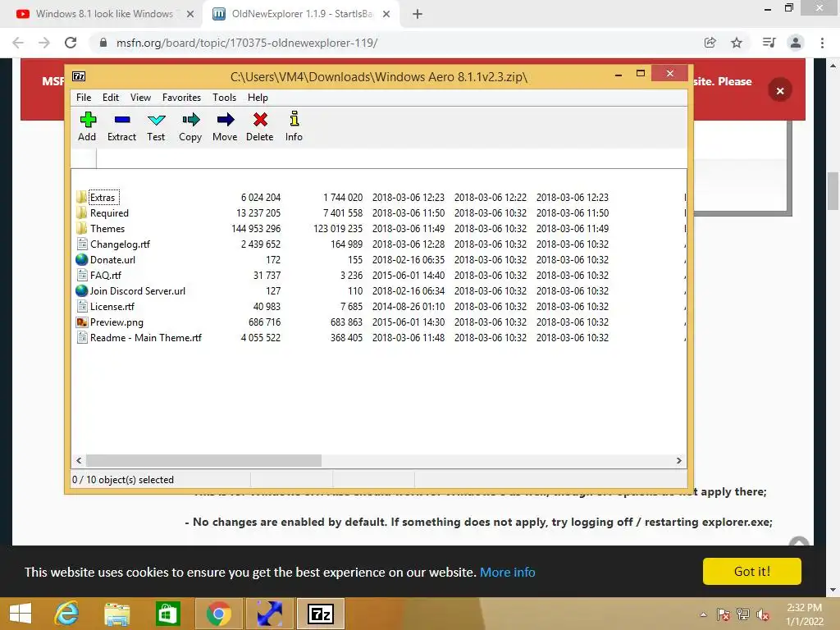Select Readme - Main Theme.rtf
This screenshot has width=840, height=630.
click(146, 337)
